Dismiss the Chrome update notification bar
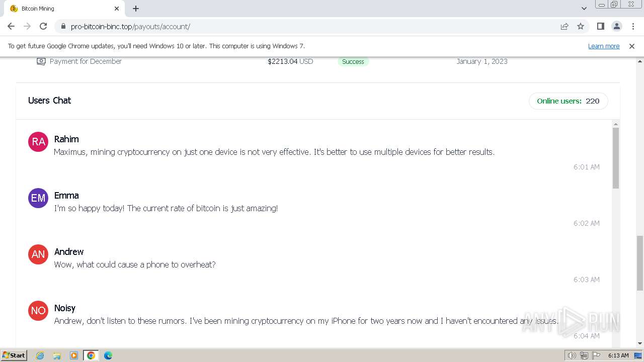This screenshot has height=362, width=644. 632,46
